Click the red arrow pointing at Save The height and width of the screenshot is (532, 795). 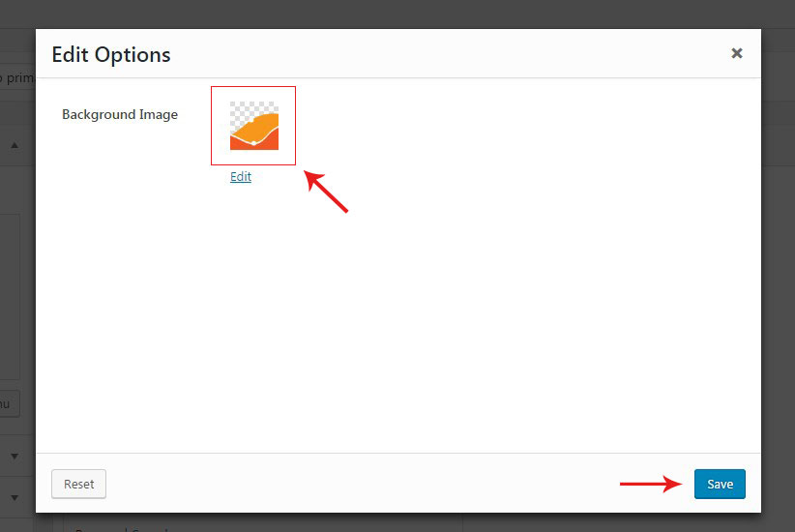[x=650, y=484]
